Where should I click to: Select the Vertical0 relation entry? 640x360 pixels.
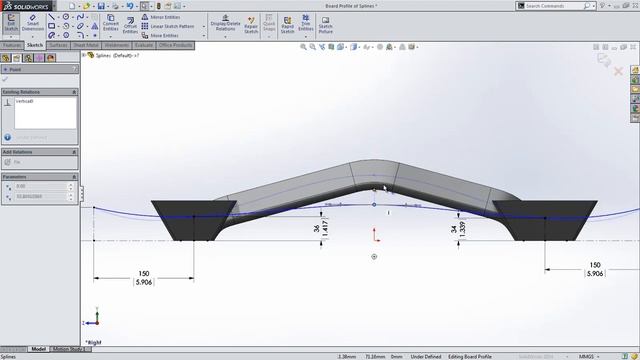pos(24,101)
